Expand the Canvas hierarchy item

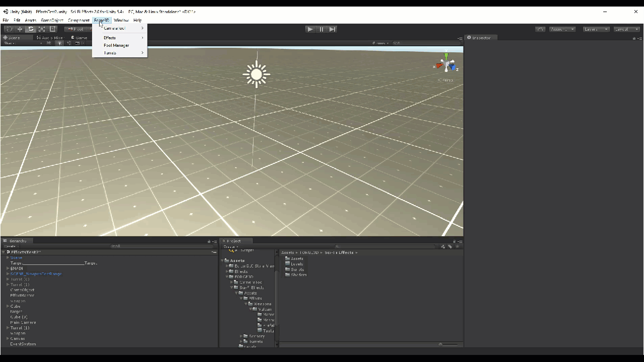[8, 338]
